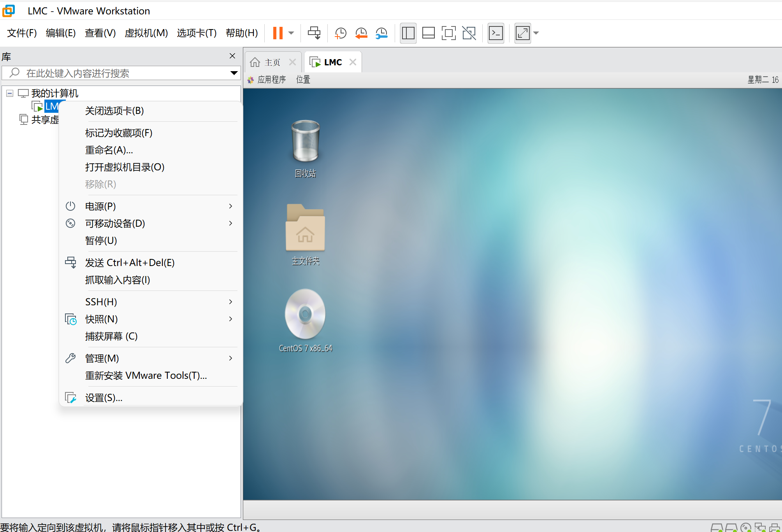Expand the SSH(H) submenu
This screenshot has height=532, width=782.
coord(150,302)
